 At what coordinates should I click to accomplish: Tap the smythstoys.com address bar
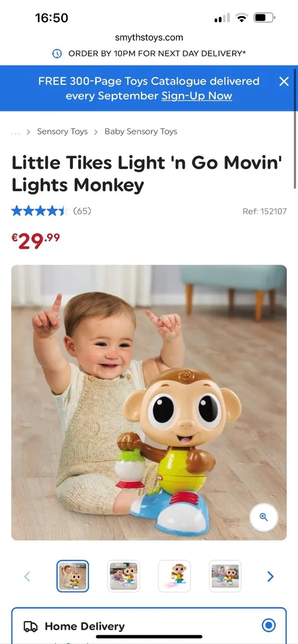click(x=149, y=38)
